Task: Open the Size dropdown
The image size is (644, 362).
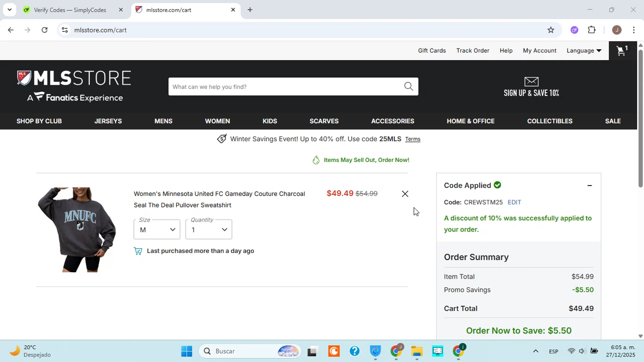Action: 157,229
